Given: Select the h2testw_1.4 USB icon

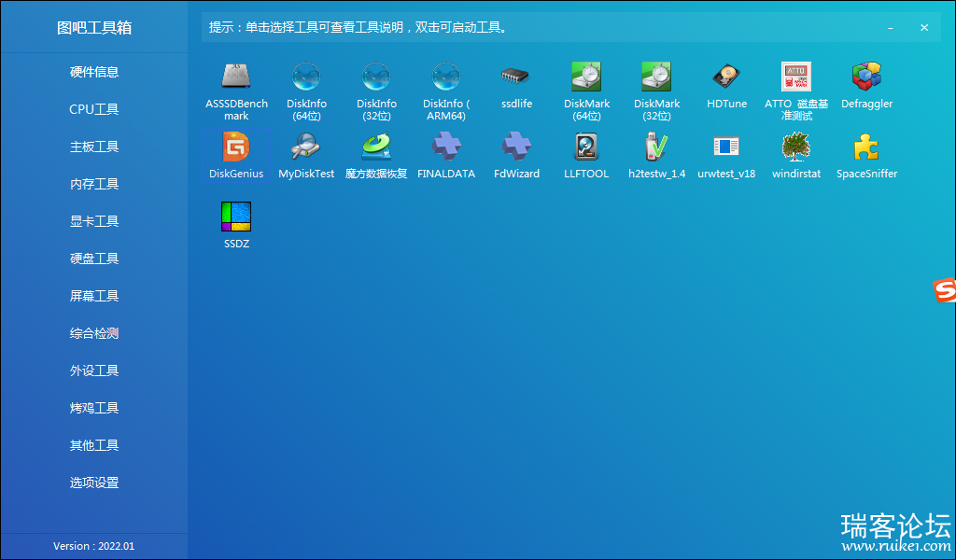Looking at the screenshot, I should 656,147.
